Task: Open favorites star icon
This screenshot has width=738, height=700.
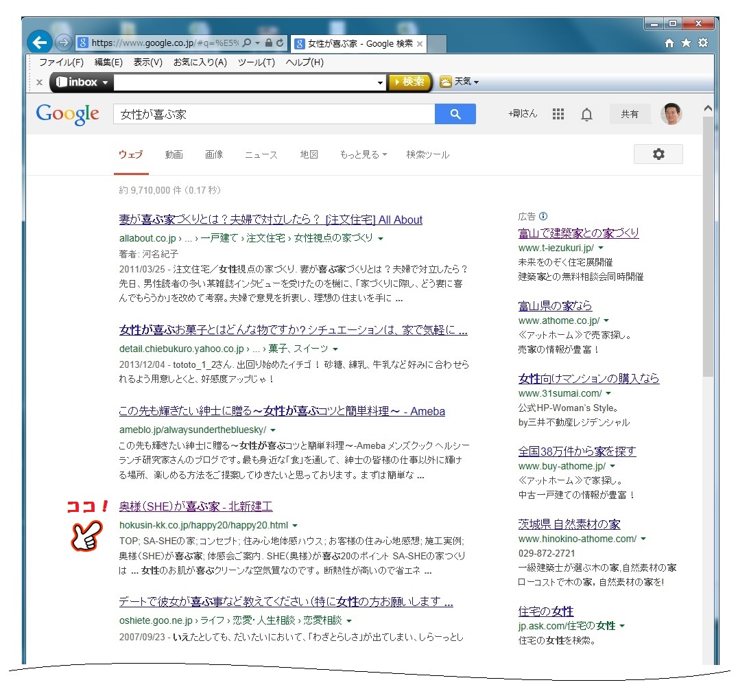Action: [x=687, y=43]
